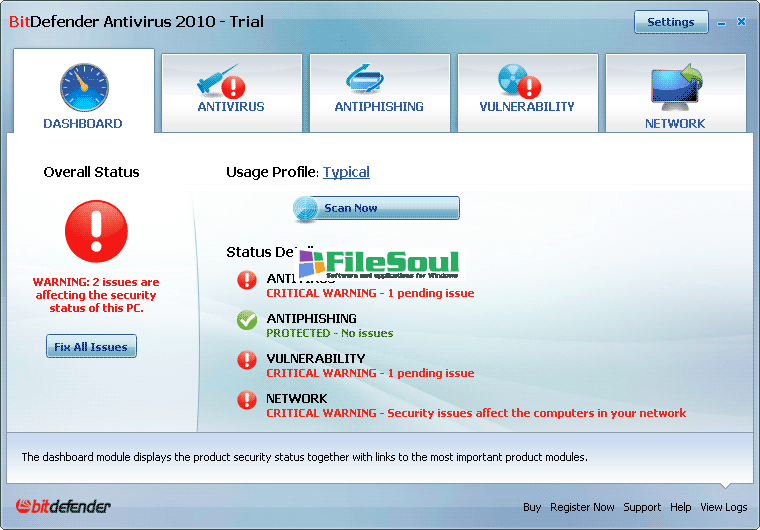Click the red warning icon beside Vulnerability
This screenshot has height=530, width=760.
tap(247, 361)
